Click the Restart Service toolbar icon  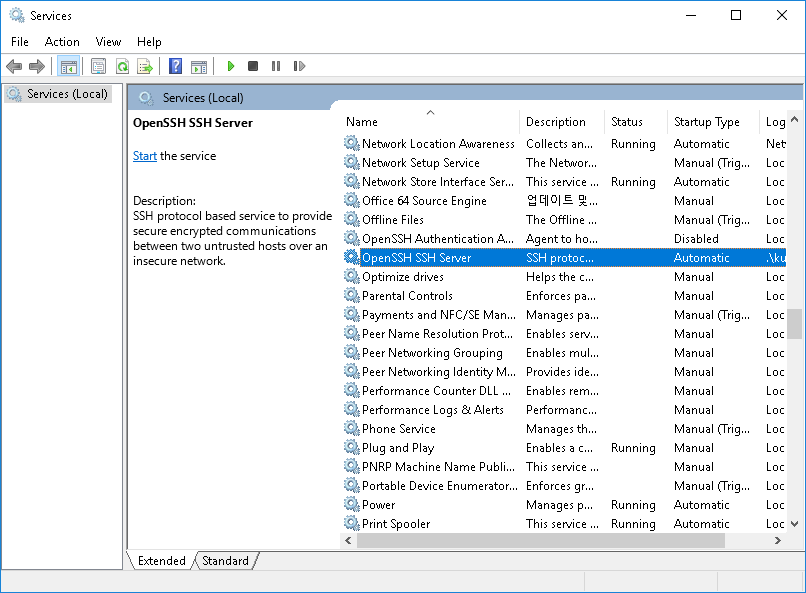point(299,66)
